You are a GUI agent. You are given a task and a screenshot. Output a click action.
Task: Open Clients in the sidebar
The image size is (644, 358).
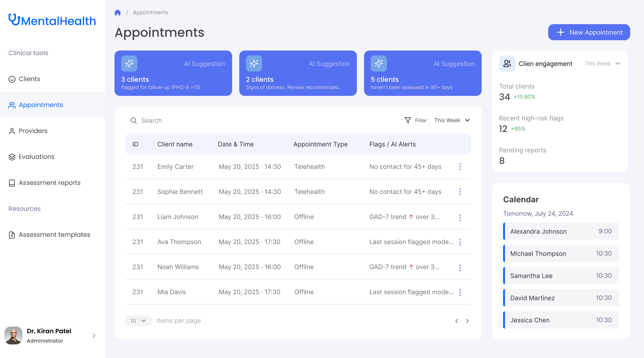(29, 79)
